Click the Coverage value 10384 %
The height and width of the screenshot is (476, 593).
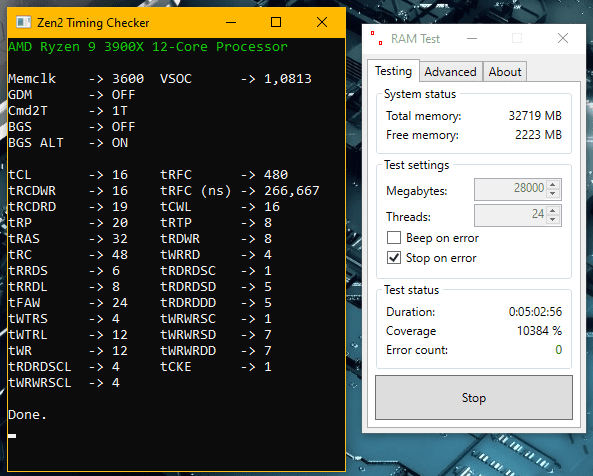tap(539, 331)
